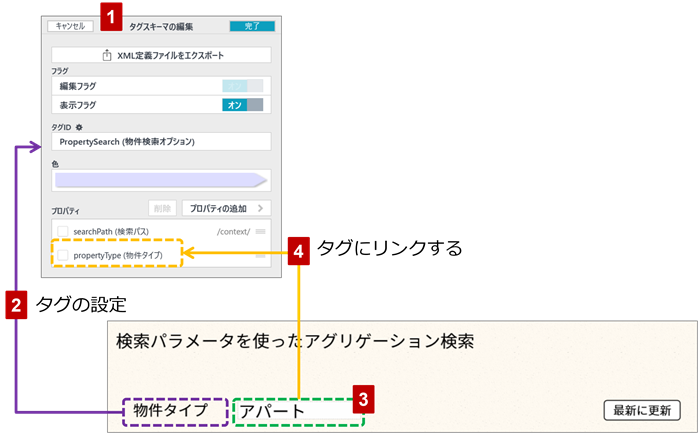
Task: Click the PropertySearch tag ID field
Action: (161, 142)
